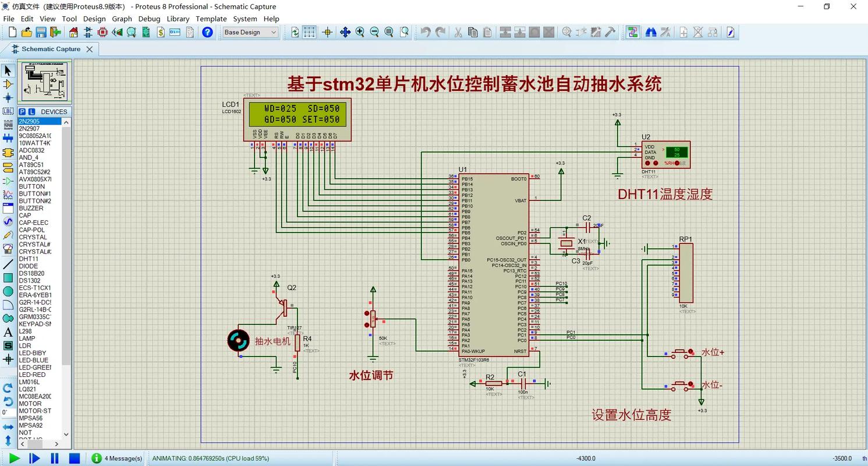Stop the simulation
Screen dimensions: 868x466
pos(75,458)
